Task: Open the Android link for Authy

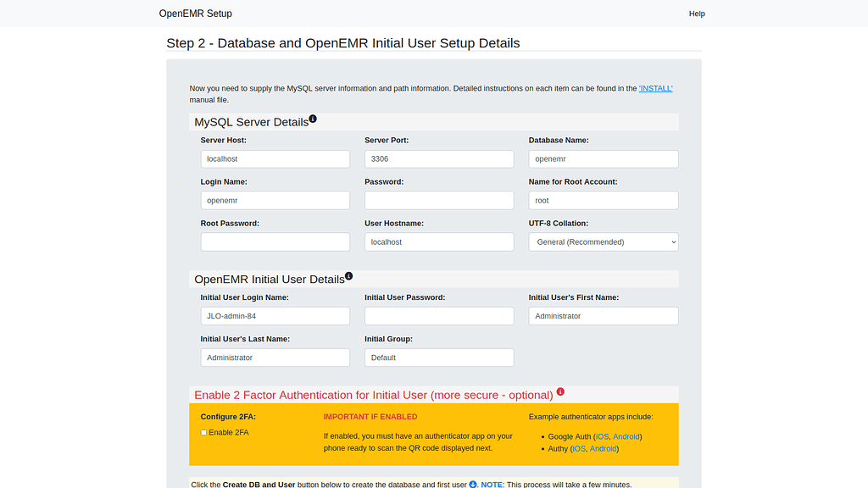Action: tap(603, 448)
